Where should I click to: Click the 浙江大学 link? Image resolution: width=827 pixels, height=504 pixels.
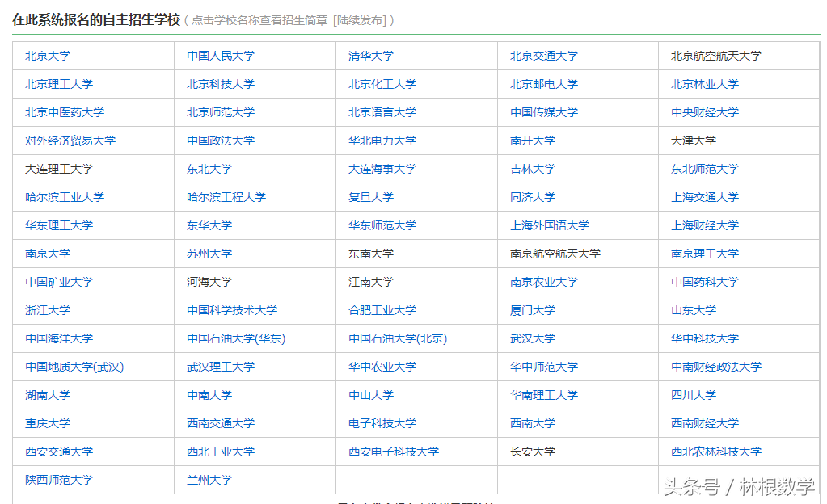pyautogui.click(x=48, y=310)
